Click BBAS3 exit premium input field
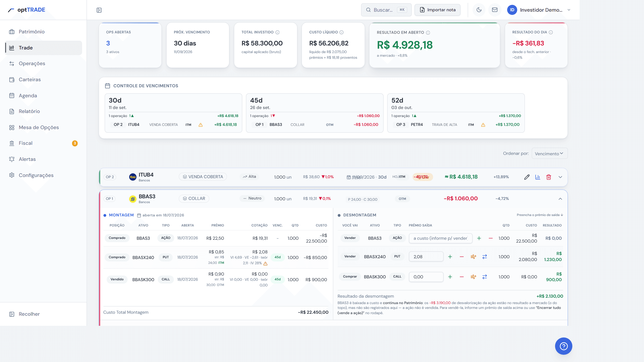The width and height of the screenshot is (644, 362). (441, 238)
